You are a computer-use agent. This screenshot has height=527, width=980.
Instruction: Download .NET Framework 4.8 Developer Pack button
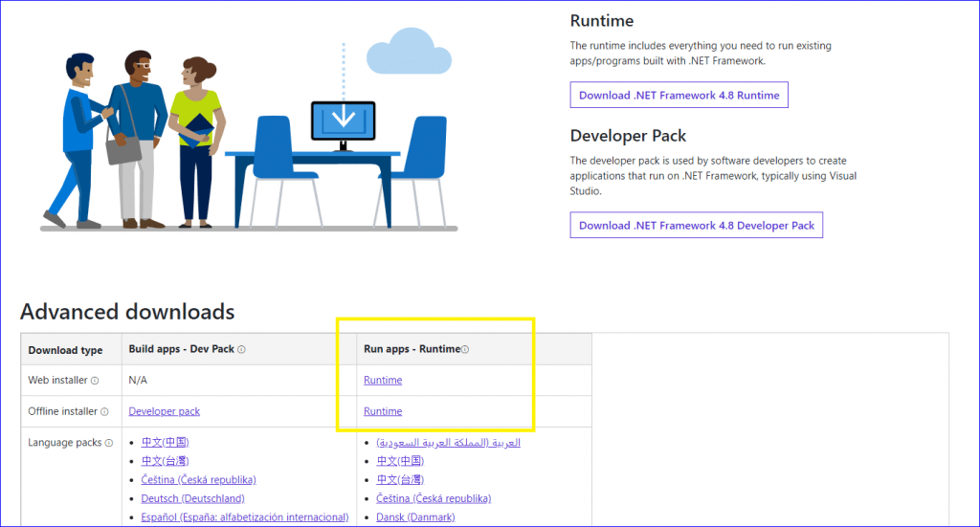697,226
